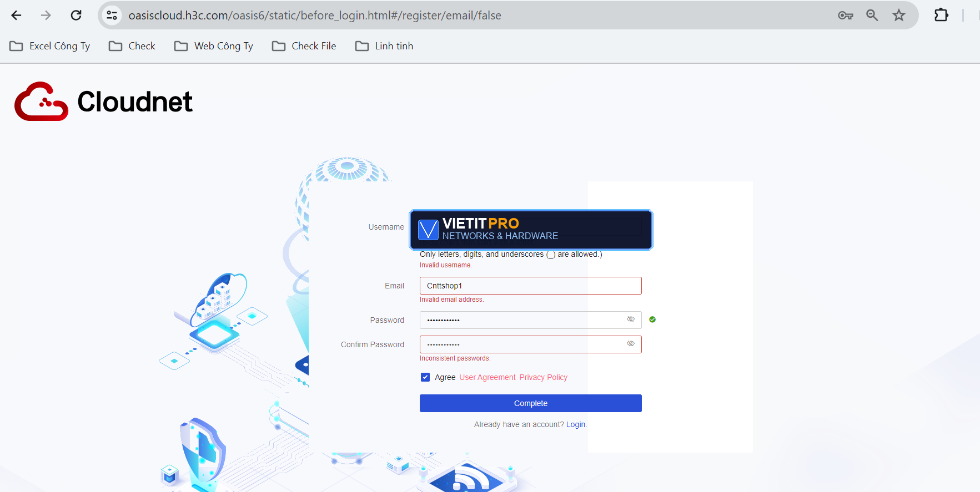Go back to the previous page
The width and height of the screenshot is (980, 492).
[x=16, y=16]
